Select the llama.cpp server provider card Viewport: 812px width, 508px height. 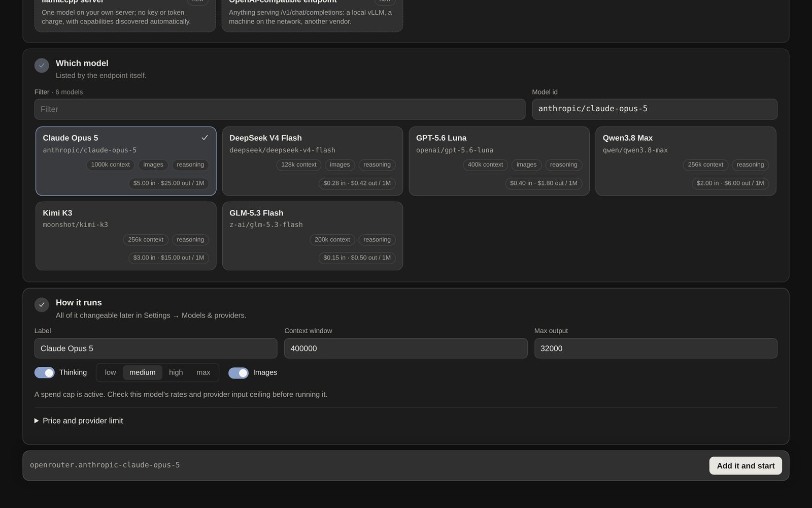coord(125,15)
